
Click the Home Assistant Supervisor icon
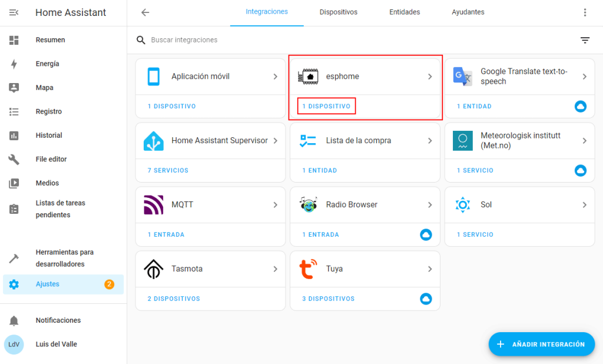point(154,141)
